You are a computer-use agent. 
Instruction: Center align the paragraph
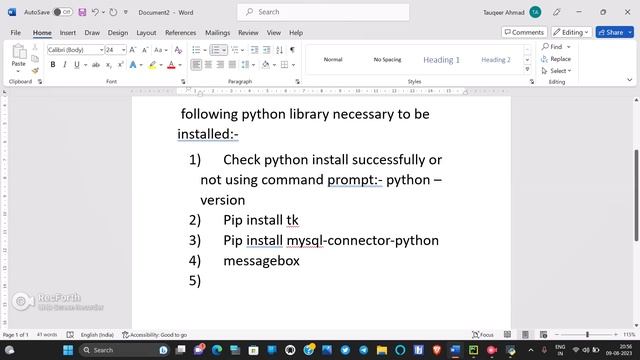point(209,64)
